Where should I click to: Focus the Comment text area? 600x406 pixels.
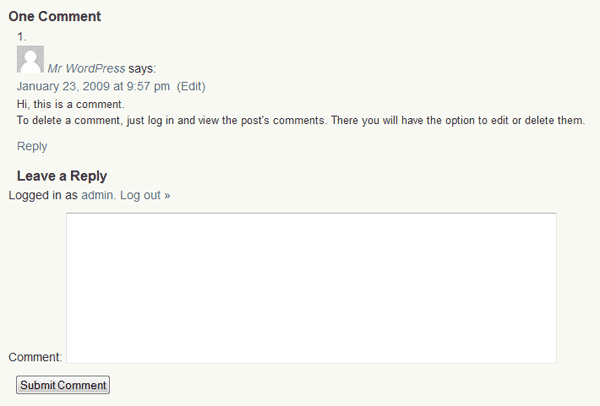(311, 288)
